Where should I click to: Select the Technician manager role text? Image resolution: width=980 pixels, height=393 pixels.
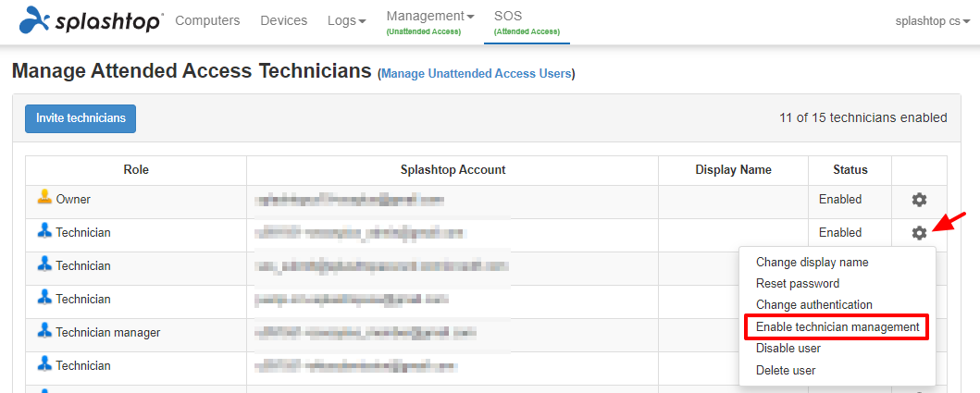coord(108,333)
